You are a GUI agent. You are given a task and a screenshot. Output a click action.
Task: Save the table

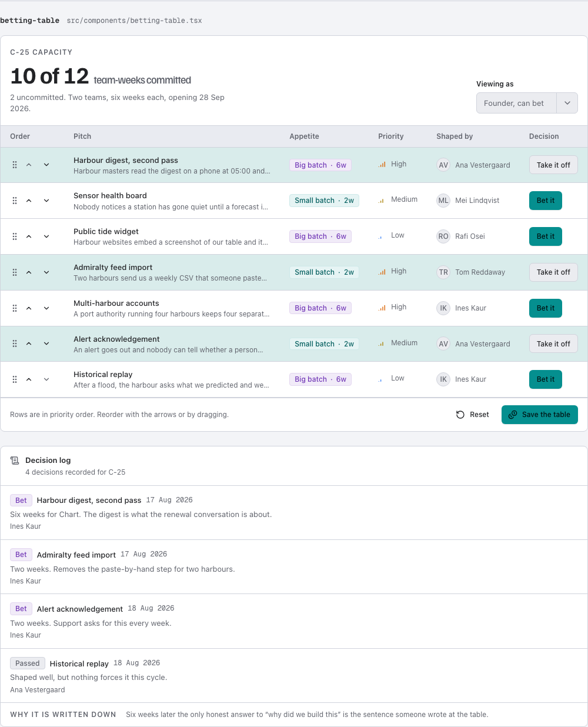click(x=540, y=415)
